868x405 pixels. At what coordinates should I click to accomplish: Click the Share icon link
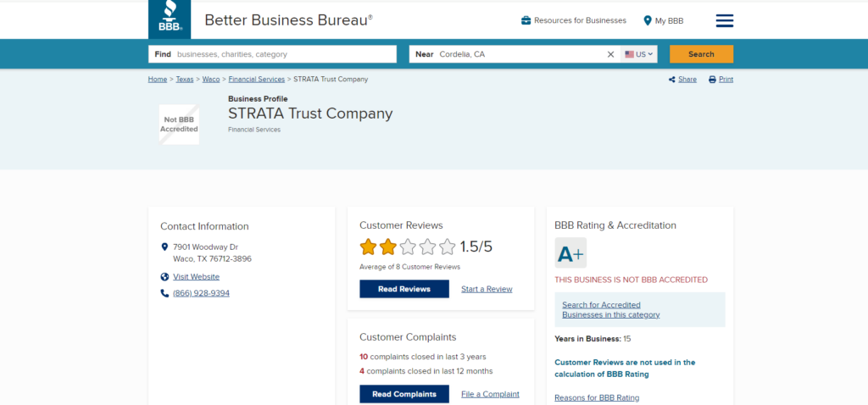coord(682,80)
